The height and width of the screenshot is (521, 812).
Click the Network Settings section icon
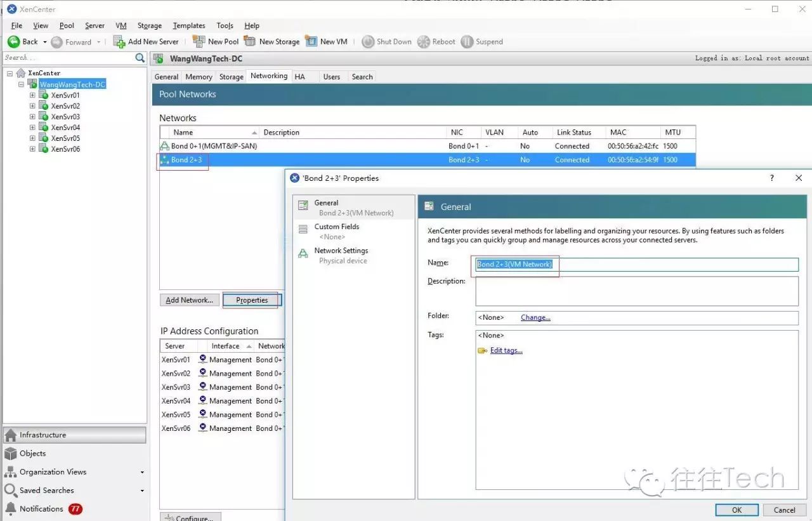point(303,253)
